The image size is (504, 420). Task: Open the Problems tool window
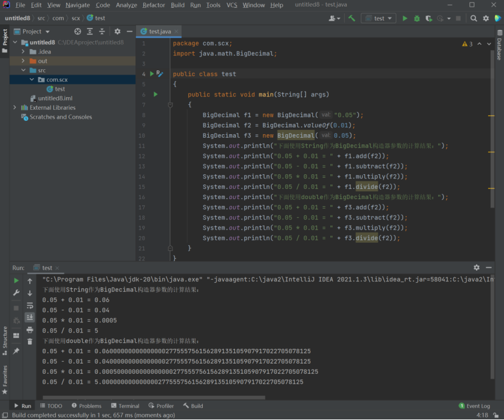pos(86,406)
